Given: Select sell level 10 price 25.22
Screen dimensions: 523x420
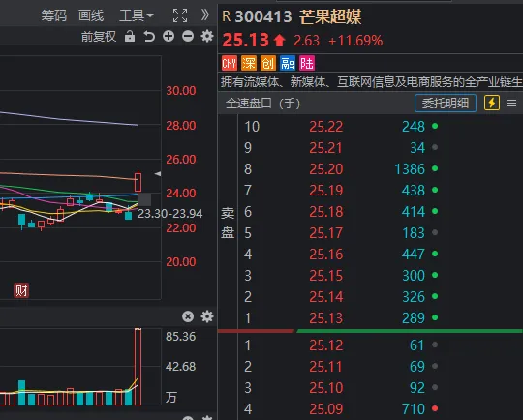Looking at the screenshot, I should click(x=325, y=127).
